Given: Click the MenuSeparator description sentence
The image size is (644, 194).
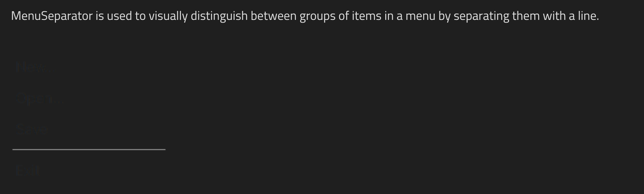Looking at the screenshot, I should tap(304, 16).
